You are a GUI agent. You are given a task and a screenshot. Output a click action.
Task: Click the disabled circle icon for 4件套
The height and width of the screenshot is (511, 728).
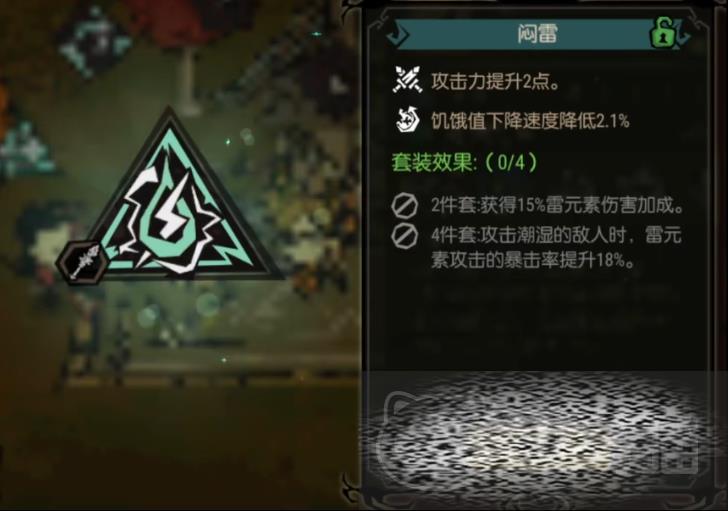(404, 236)
